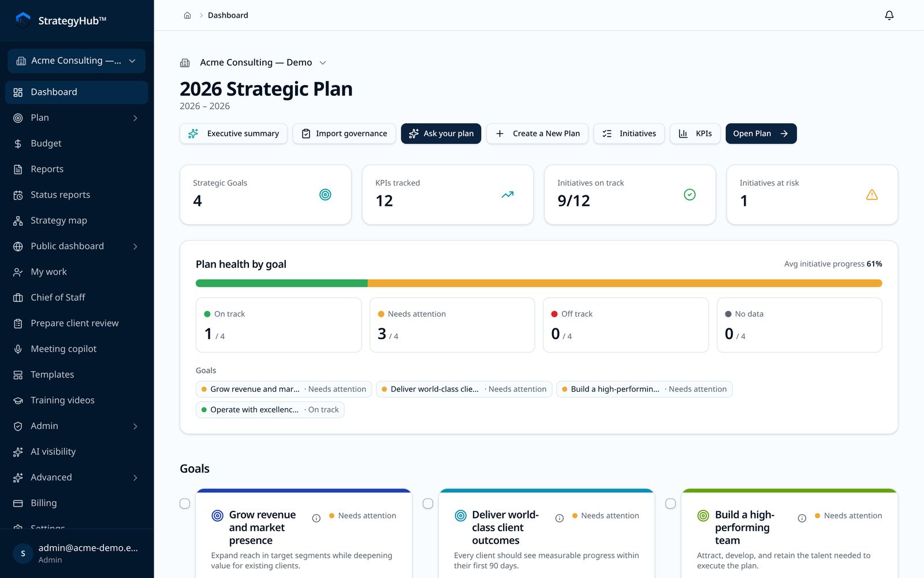Image resolution: width=924 pixels, height=578 pixels.
Task: Click info icon on Grow revenue goal
Action: coord(316,518)
